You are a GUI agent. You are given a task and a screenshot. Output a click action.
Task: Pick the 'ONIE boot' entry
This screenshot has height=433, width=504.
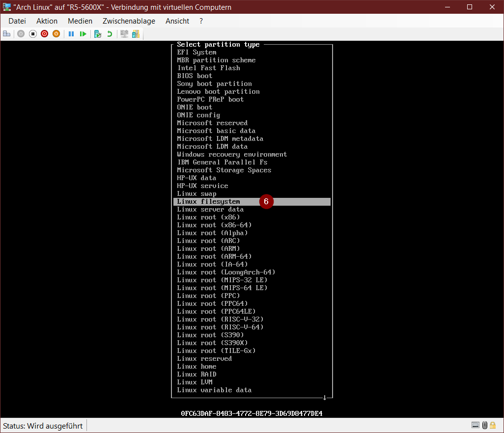point(195,108)
